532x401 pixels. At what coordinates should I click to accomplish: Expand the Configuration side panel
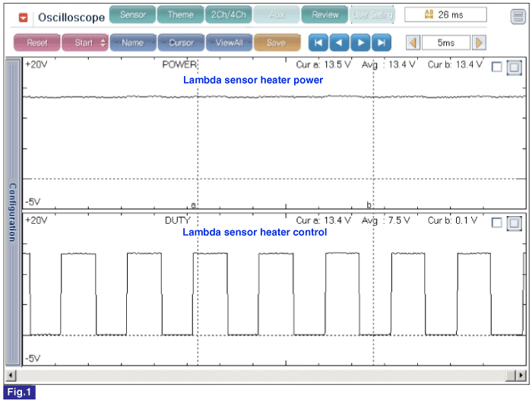(13, 212)
